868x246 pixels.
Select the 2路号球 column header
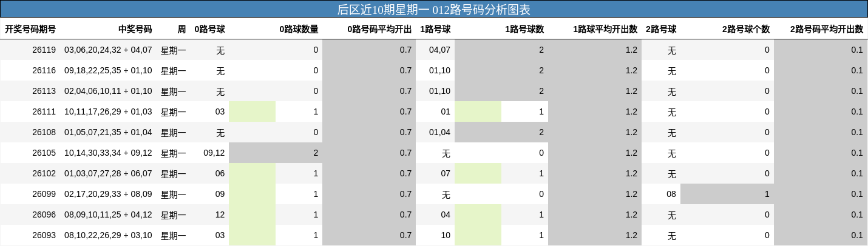pos(661,29)
